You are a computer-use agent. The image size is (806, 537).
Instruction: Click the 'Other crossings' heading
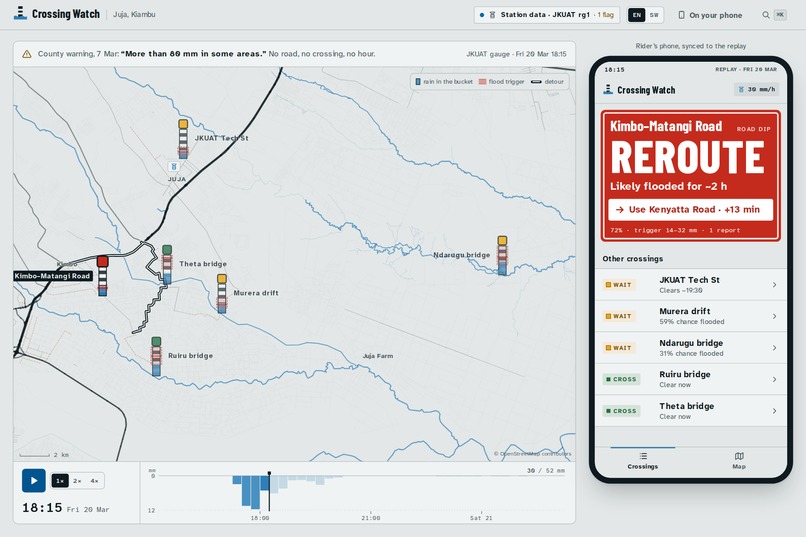click(633, 258)
